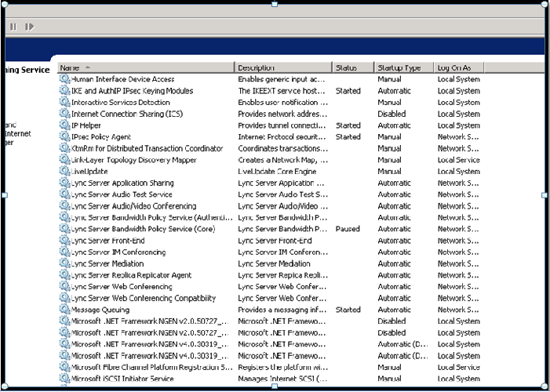Select Lync Server Audio Test Service name
The width and height of the screenshot is (550, 392).
(122, 194)
